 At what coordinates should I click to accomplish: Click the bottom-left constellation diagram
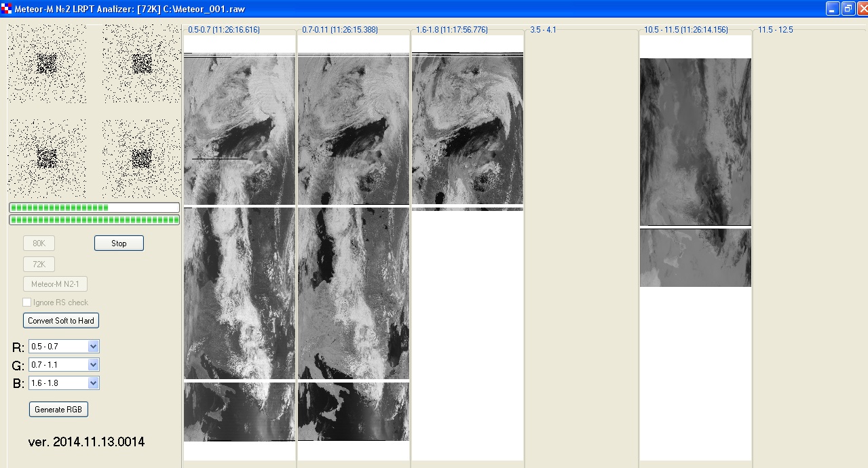coord(47,159)
